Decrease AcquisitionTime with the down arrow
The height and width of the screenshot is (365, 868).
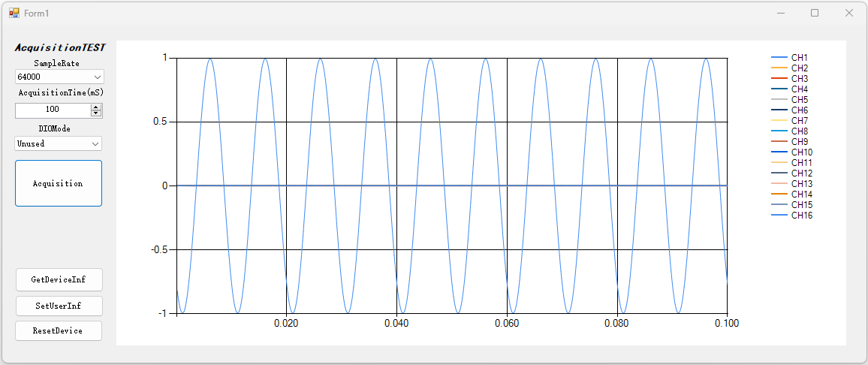coord(96,113)
